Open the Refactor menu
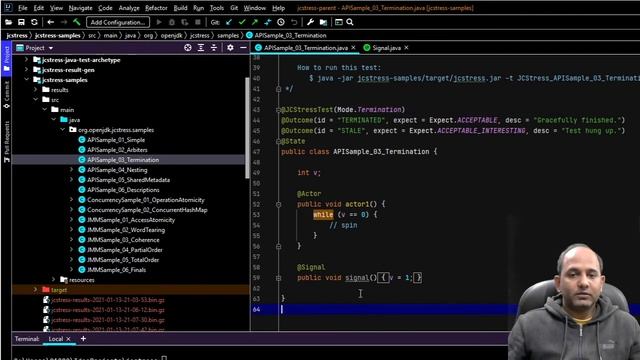Screen dimensions: 640x360 [156, 8]
